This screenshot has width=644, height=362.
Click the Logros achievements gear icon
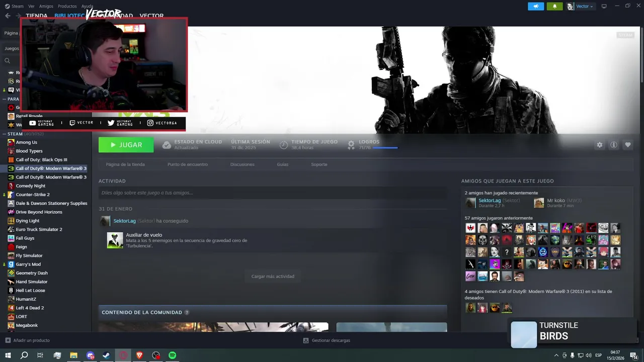(351, 145)
